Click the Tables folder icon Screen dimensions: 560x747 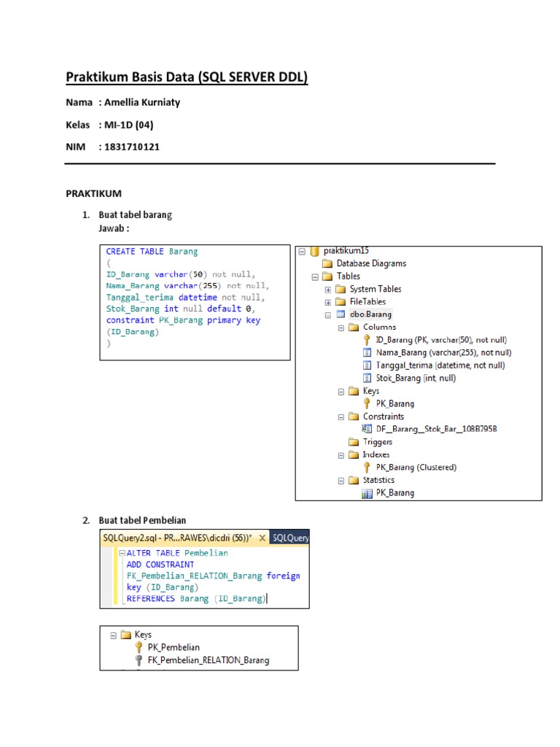point(327,276)
